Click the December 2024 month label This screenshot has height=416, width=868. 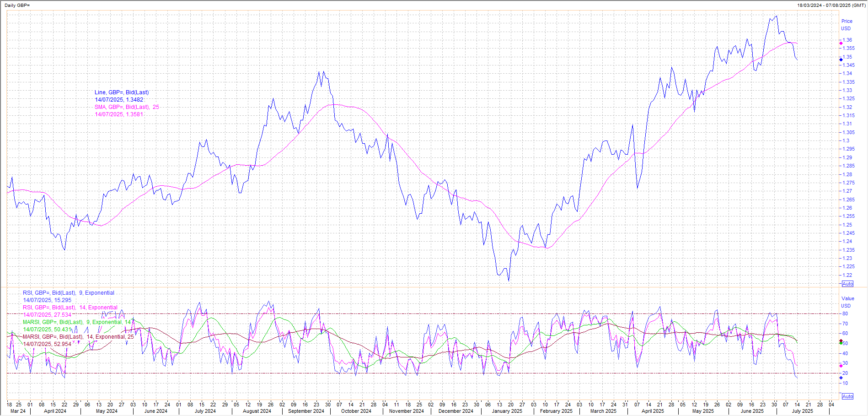pos(456,411)
